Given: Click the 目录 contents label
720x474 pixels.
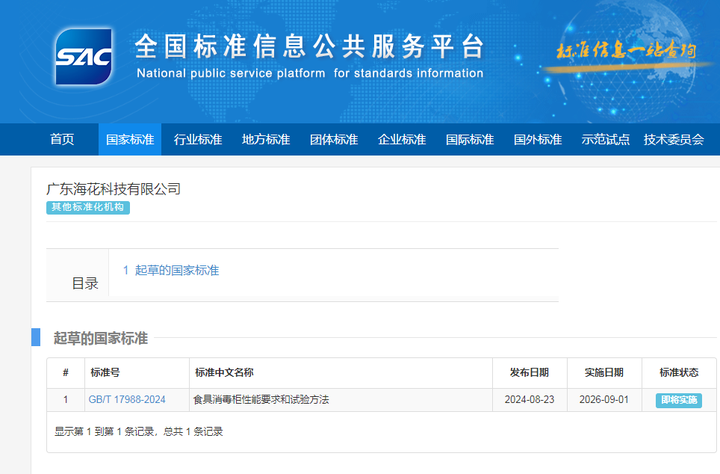Looking at the screenshot, I should (x=85, y=283).
